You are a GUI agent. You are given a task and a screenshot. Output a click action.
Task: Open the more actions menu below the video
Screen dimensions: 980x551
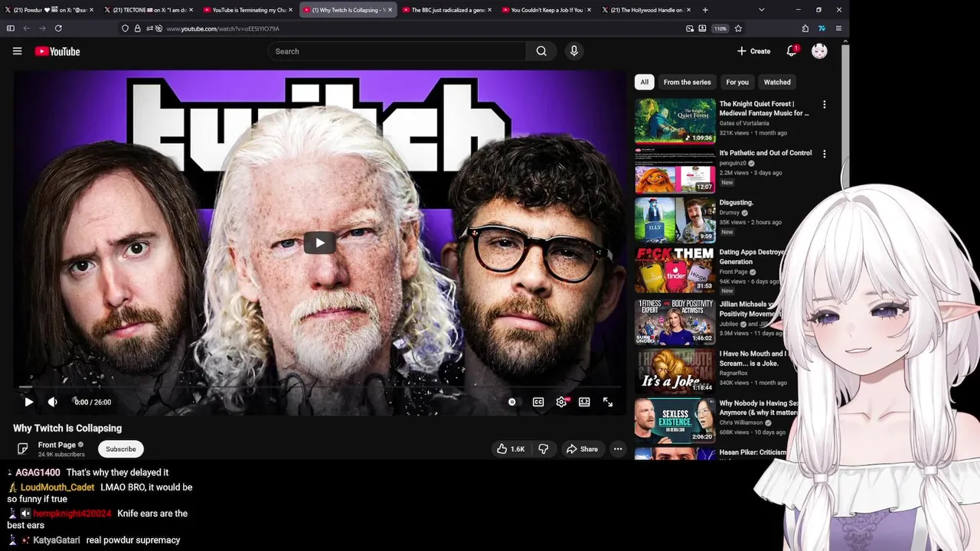click(618, 449)
